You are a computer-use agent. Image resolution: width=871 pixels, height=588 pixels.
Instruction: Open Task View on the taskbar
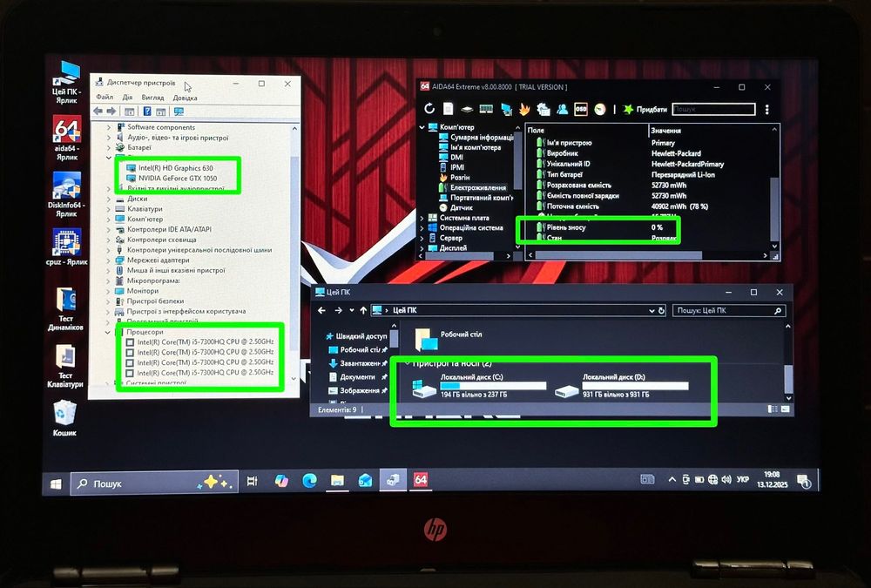253,481
